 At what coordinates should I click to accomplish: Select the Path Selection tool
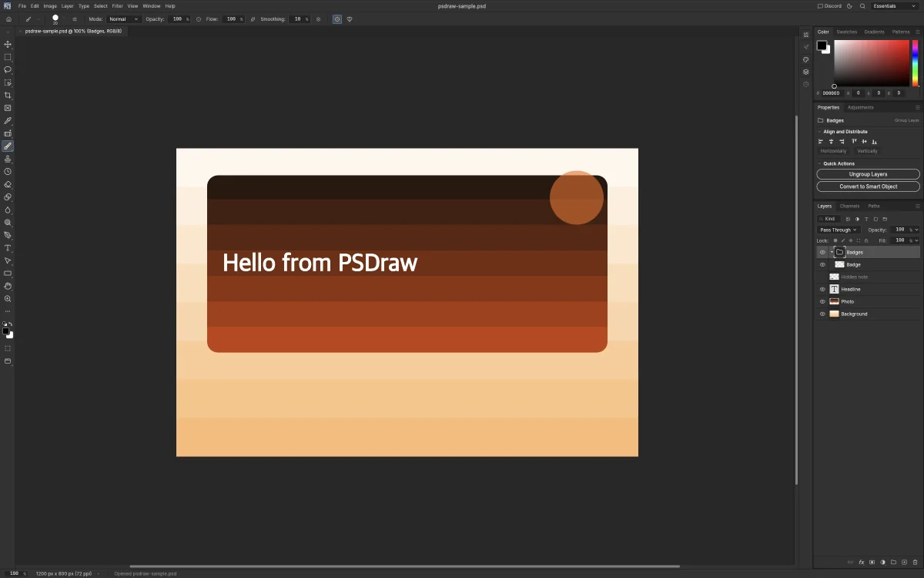[8, 260]
